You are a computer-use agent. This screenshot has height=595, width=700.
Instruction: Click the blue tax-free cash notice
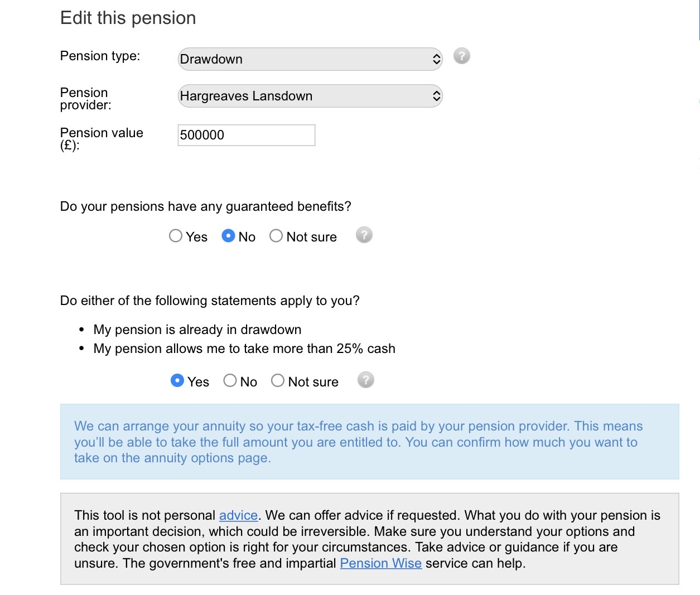coord(369,442)
